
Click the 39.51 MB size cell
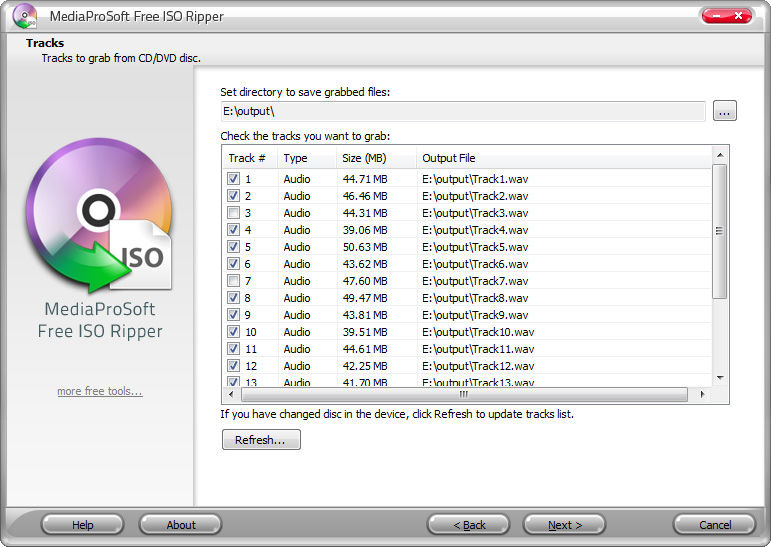click(x=365, y=332)
